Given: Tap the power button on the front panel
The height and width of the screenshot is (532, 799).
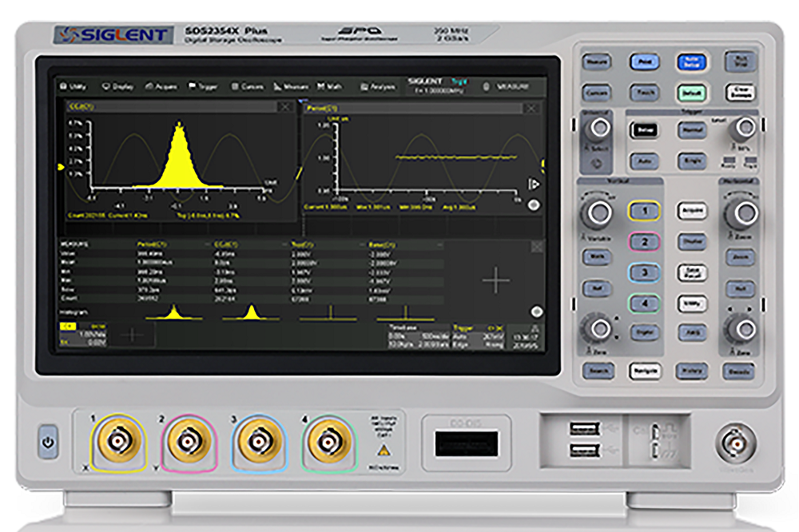Looking at the screenshot, I should (x=48, y=442).
